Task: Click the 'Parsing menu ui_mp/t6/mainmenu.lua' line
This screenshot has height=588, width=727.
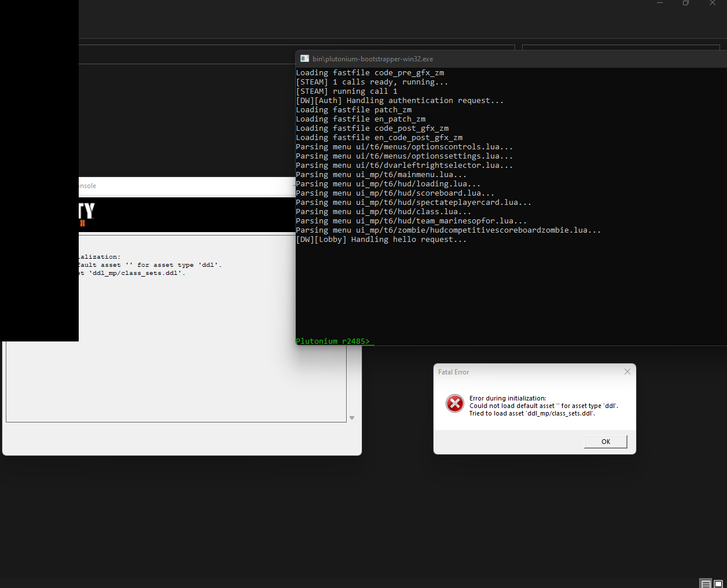Action: tap(381, 175)
